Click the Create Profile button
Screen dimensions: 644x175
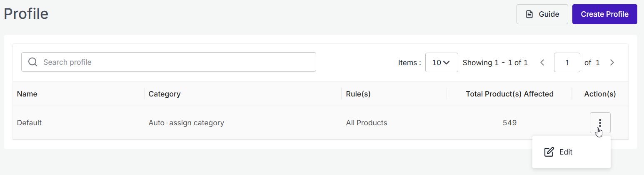coord(604,14)
